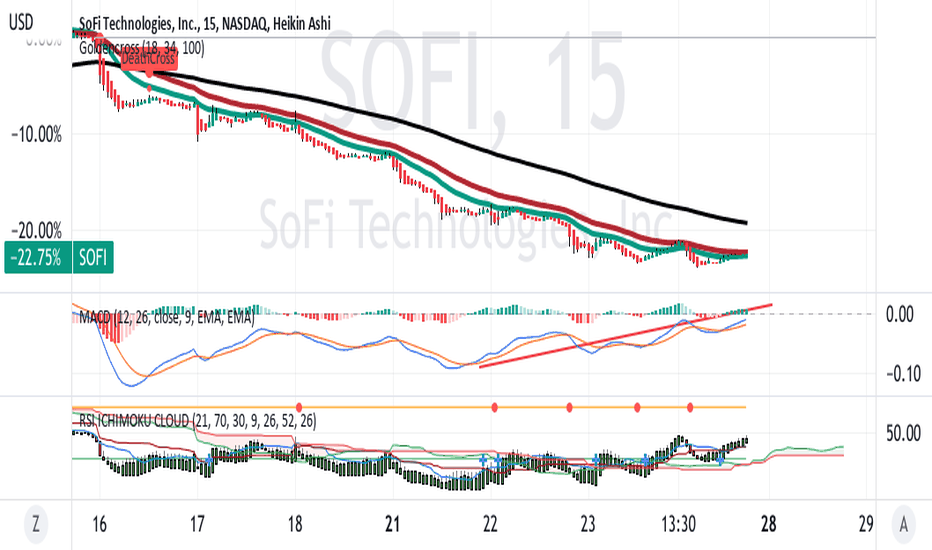Screen dimensions: 932x550
Task: Click date 23 on time axis
Action: point(588,524)
